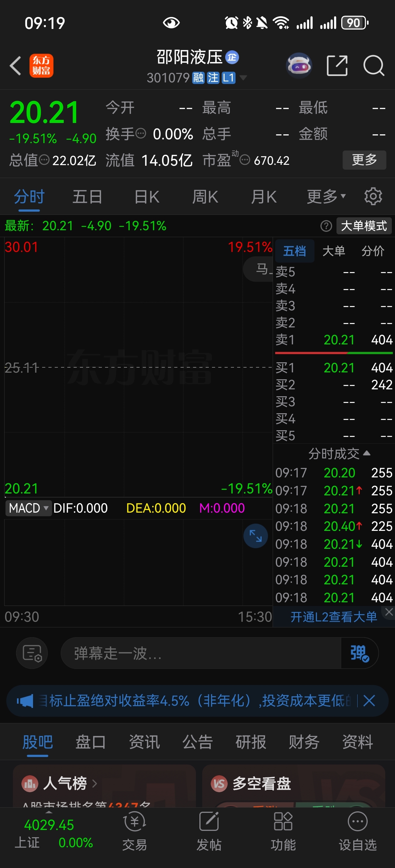Screen dimensions: 395x868
Task: Open the 多空看盘 card
Action: pos(293,786)
